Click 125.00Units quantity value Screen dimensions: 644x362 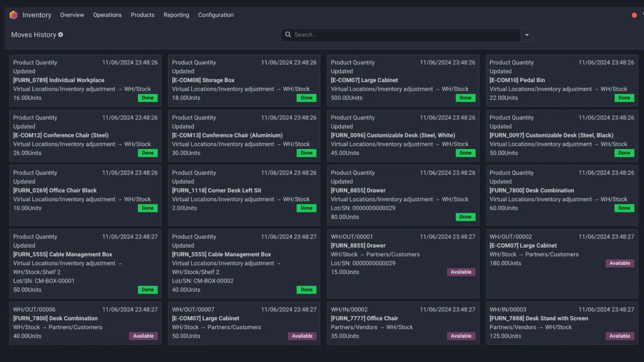click(505, 336)
